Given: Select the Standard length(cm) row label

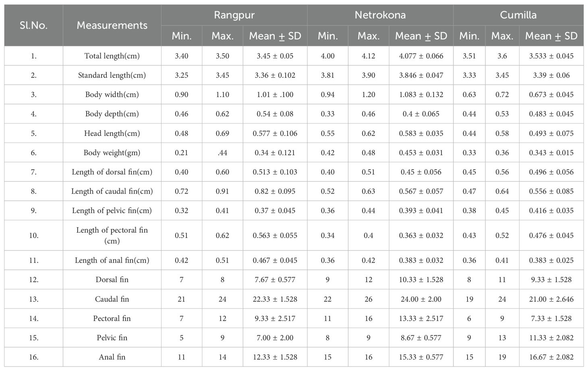Looking at the screenshot, I should click(112, 75).
